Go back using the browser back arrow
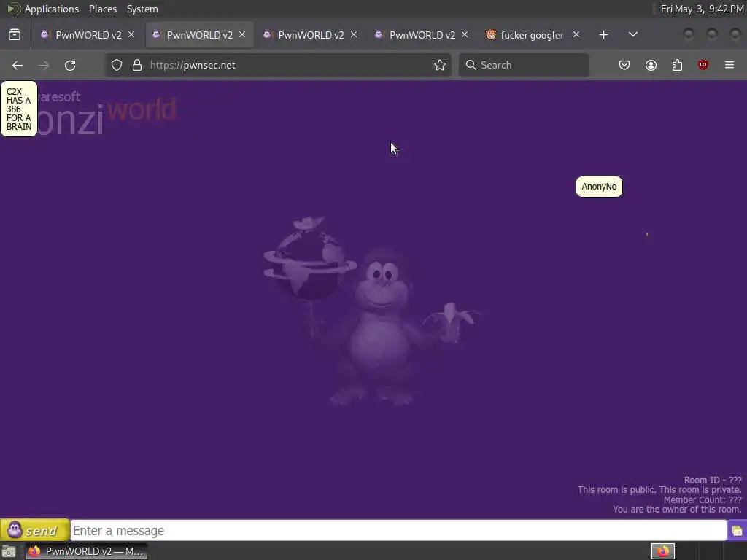The width and height of the screenshot is (747, 560). [18, 65]
